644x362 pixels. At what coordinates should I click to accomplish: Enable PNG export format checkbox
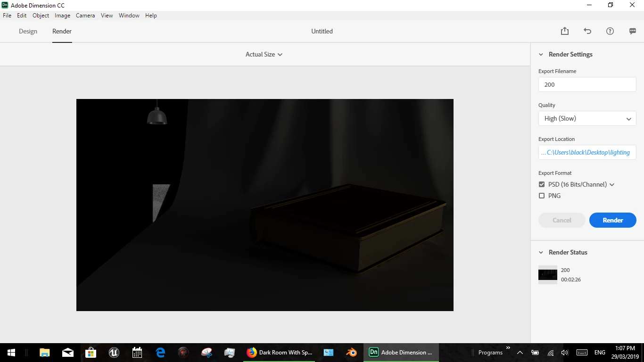pos(542,196)
